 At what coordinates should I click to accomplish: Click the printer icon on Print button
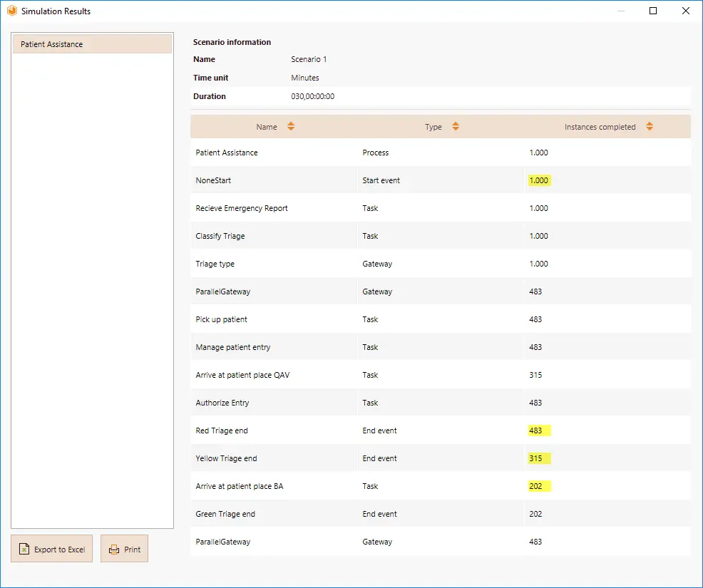pyautogui.click(x=114, y=550)
